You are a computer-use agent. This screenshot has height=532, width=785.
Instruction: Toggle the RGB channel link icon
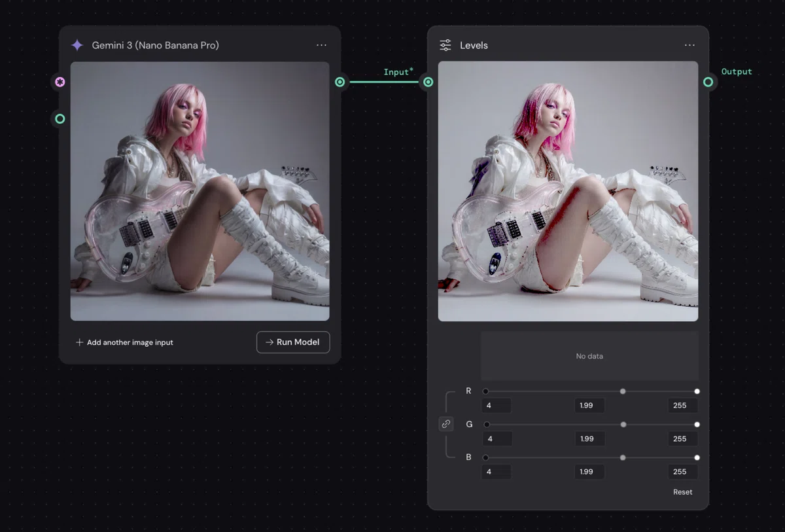446,424
